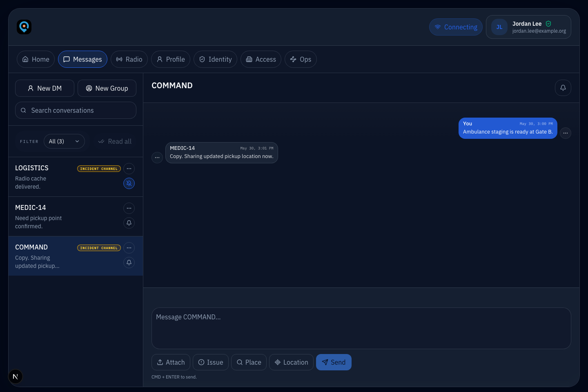Image resolution: width=588 pixels, height=392 pixels.
Task: Click the Copy. Sharing updated pickup message
Action: click(x=222, y=153)
